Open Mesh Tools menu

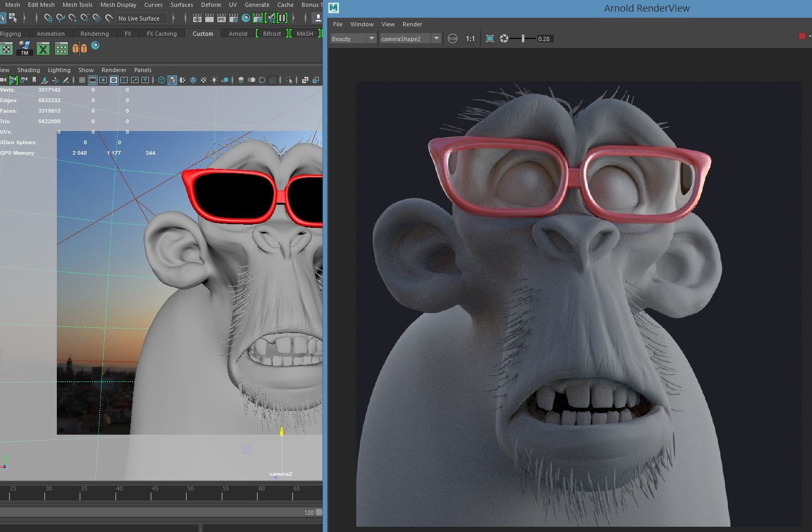(77, 5)
